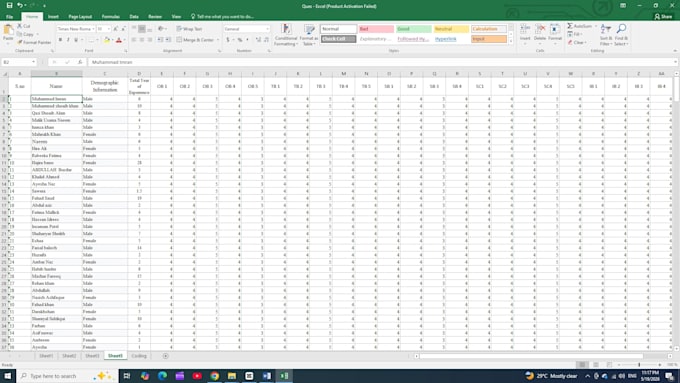Open the font name dropdown
This screenshot has width=680, height=383.
pyautogui.click(x=93, y=29)
